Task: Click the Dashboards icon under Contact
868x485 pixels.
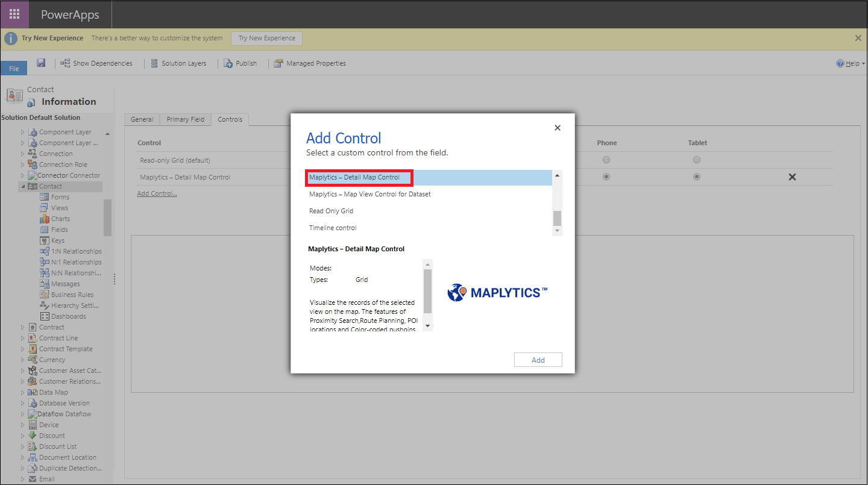Action: (45, 316)
